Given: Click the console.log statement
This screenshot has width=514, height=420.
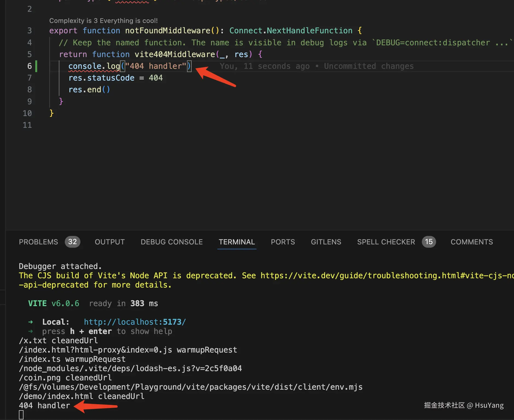Looking at the screenshot, I should click(130, 66).
